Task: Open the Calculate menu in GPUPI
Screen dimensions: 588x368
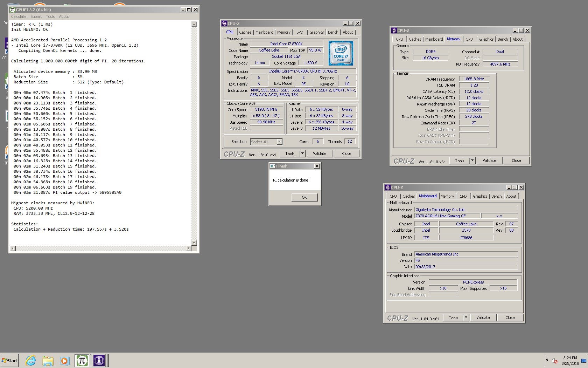Action: click(19, 16)
